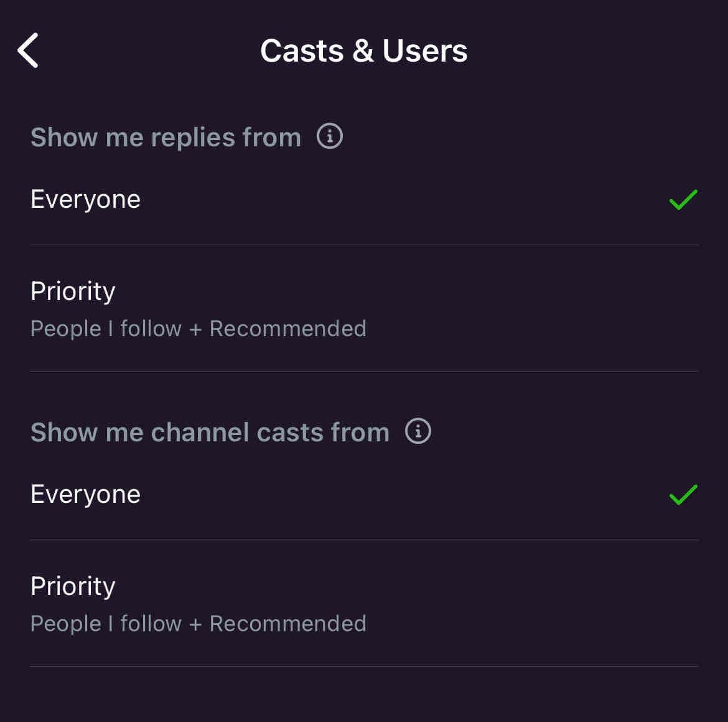Tap People I follow + Recommended under channel casts Priority
The width and height of the screenshot is (728, 722).
coord(198,624)
